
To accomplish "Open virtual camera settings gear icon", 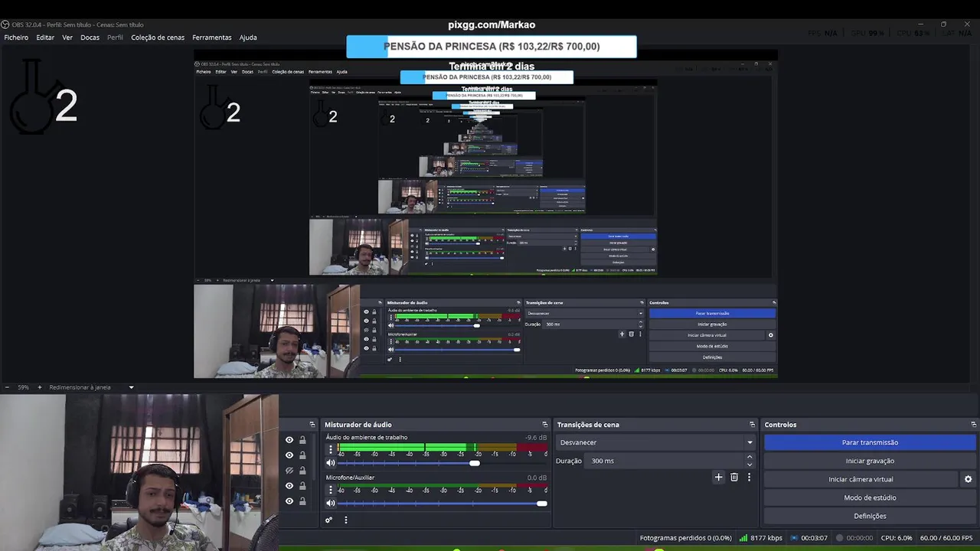I will click(x=968, y=479).
